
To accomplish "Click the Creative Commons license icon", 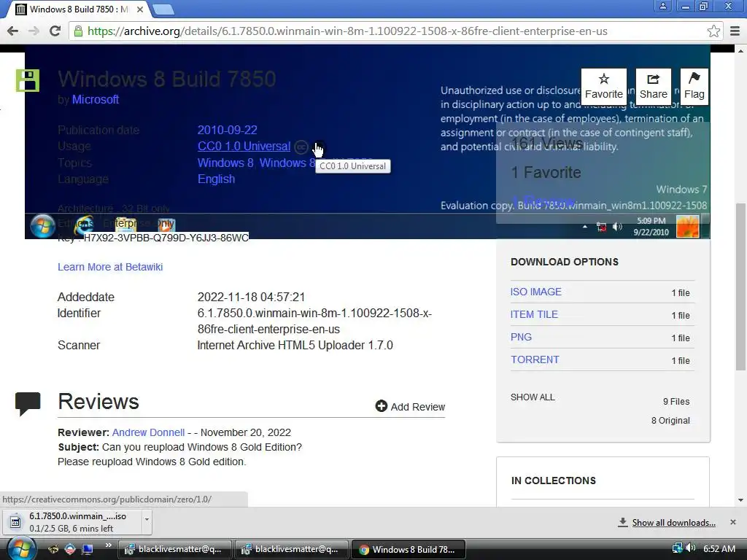I will (x=301, y=147).
